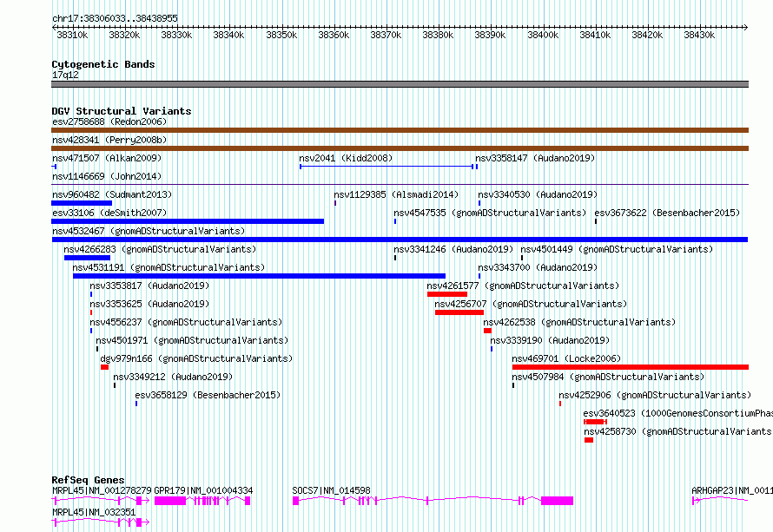Image resolution: width=773 pixels, height=532 pixels.
Task: Select nsv4556237 (gnomADStructuralVariants) label
Action: [186, 322]
